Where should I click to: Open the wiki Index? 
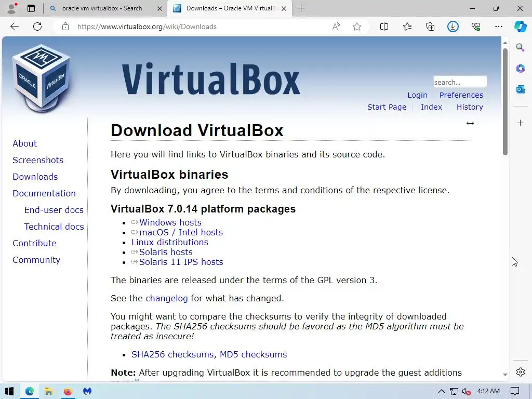431,107
